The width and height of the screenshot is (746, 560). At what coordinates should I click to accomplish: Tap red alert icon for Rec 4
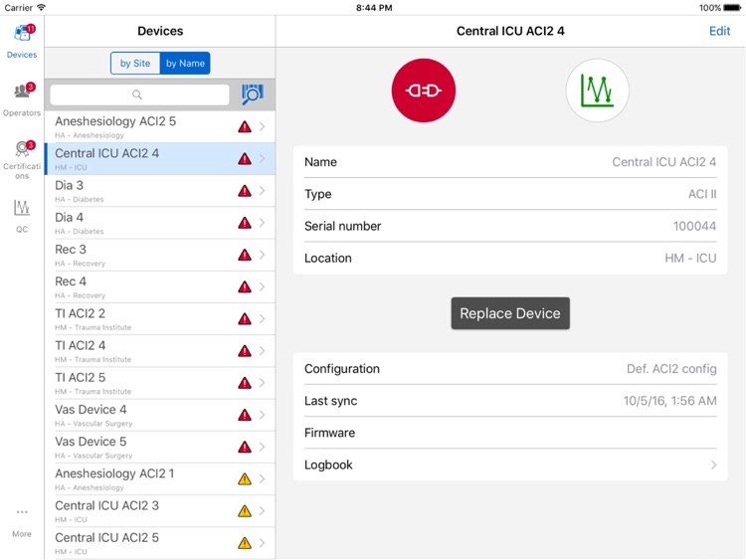tap(245, 286)
